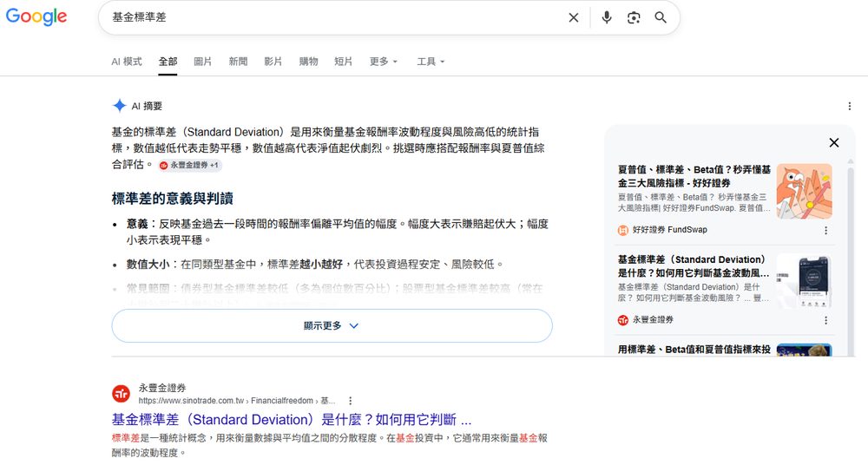Click the 標準差的意義與判讀 heading
The image size is (868, 465).
tap(172, 198)
